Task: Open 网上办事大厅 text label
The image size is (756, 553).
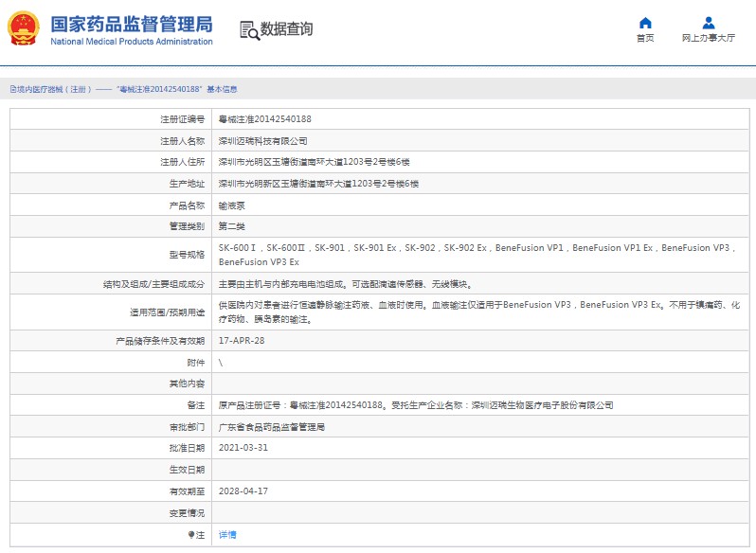Action: [708, 39]
